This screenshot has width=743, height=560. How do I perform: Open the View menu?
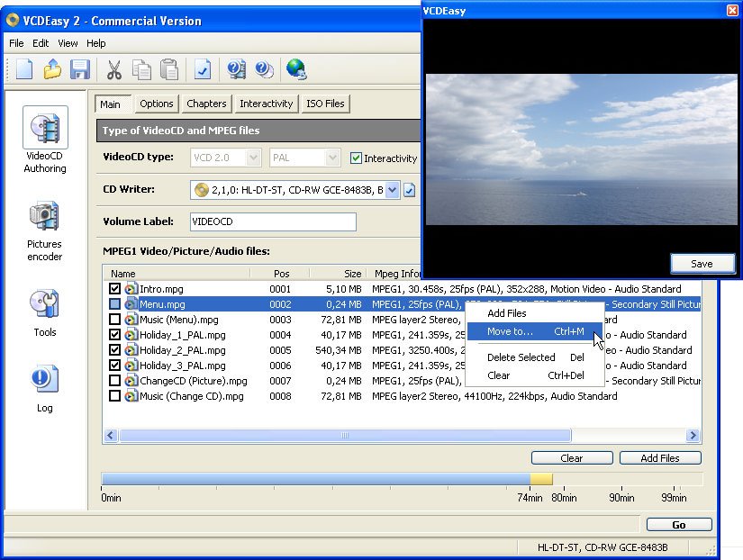click(68, 43)
